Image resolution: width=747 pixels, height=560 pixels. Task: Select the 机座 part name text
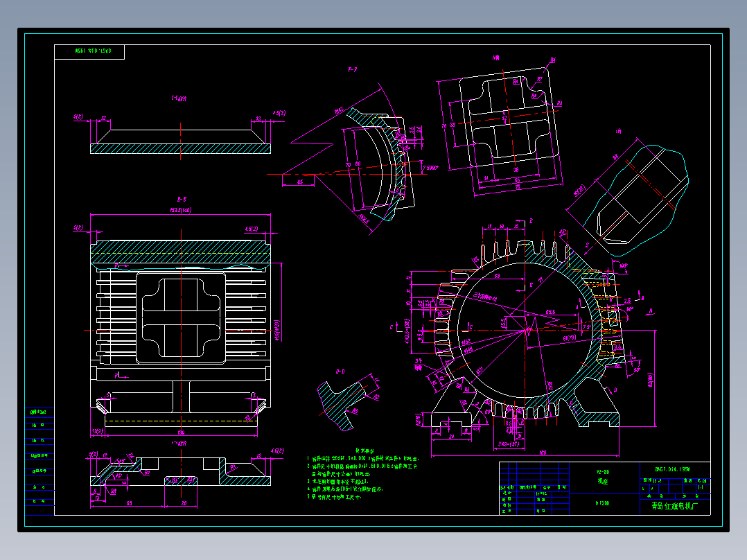click(603, 482)
